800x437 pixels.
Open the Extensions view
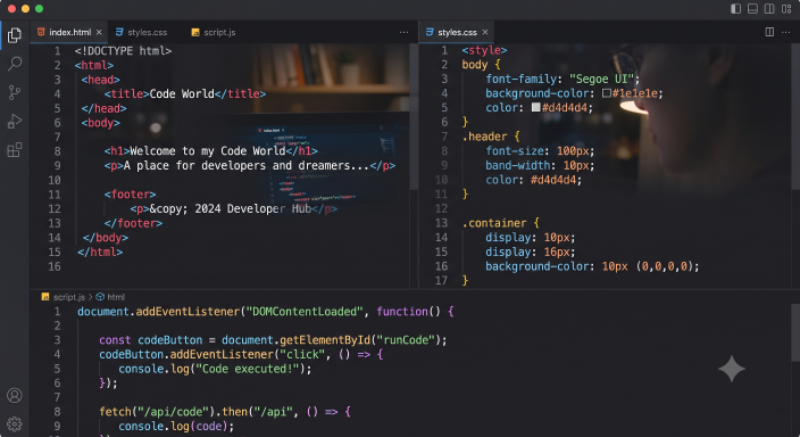click(15, 150)
